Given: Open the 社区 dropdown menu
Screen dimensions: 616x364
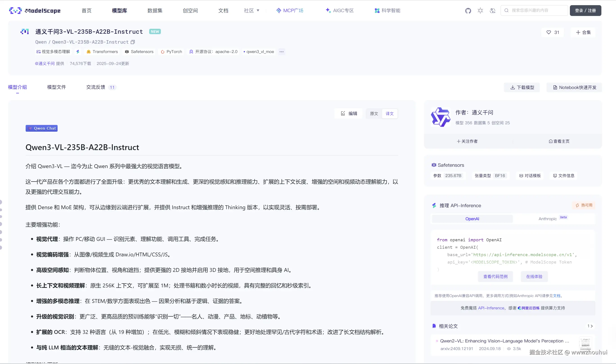Looking at the screenshot, I should point(252,11).
